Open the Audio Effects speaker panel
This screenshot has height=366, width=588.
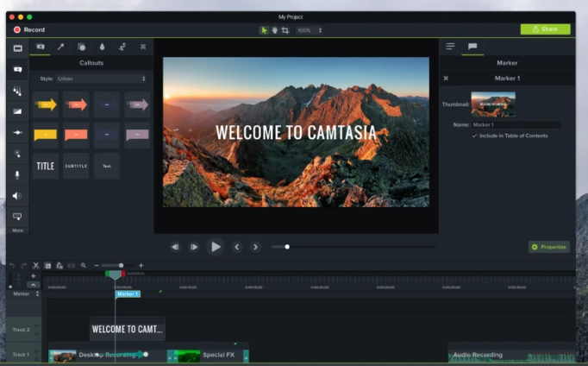click(17, 196)
